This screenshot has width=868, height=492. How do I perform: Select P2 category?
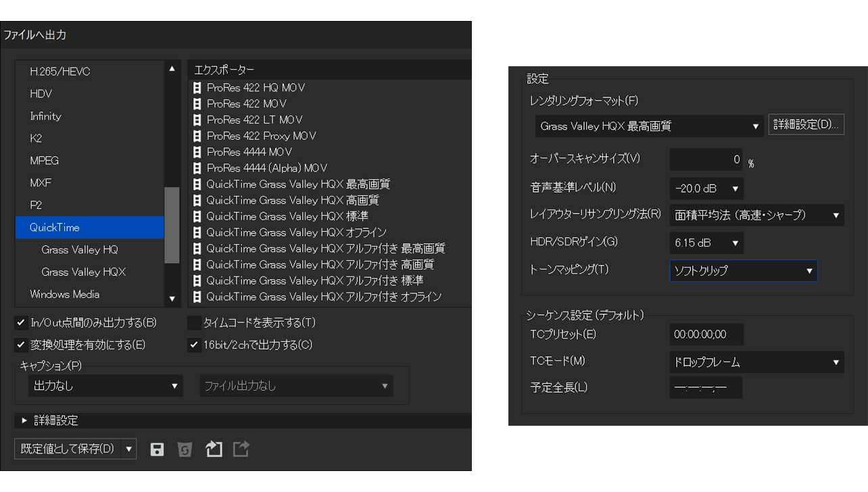[89, 205]
